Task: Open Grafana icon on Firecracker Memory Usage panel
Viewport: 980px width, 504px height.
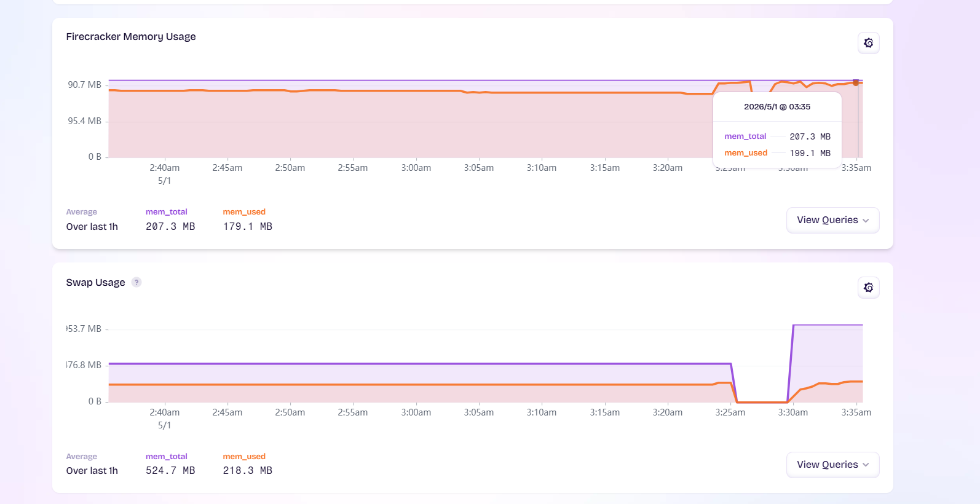Action: pyautogui.click(x=868, y=43)
